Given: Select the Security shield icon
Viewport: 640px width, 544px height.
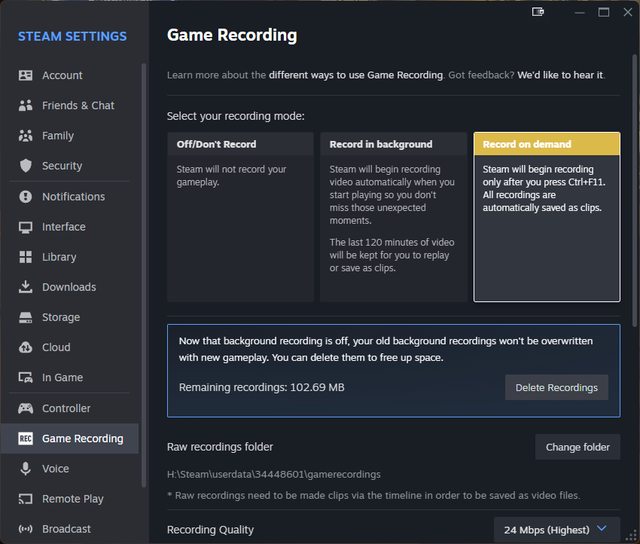Looking at the screenshot, I should tap(26, 166).
